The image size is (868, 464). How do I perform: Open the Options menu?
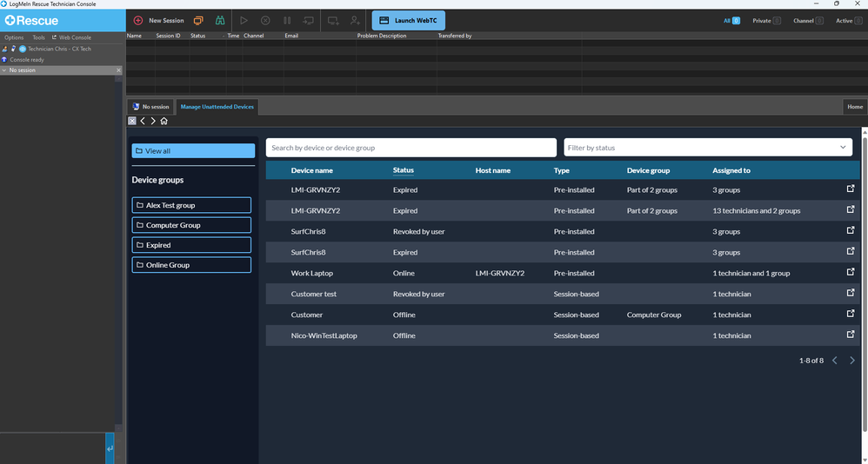pos(14,37)
